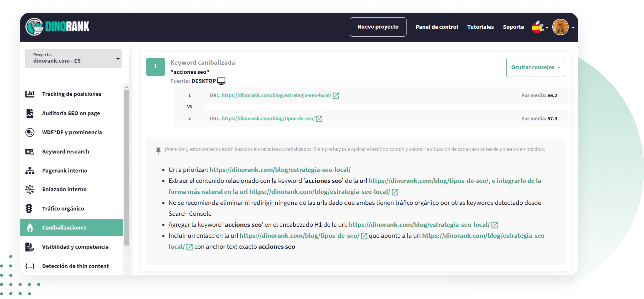The height and width of the screenshot is (299, 644).
Task: Click the Keyword research magnifier icon
Action: [x=30, y=152]
